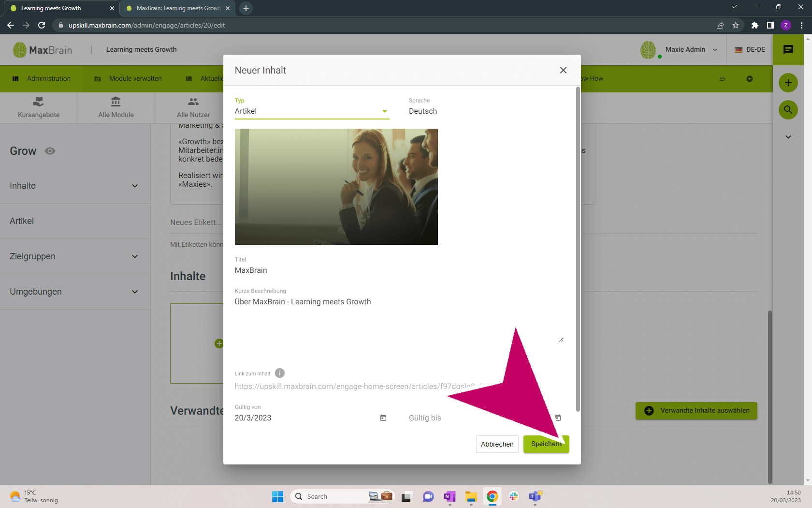Open Chrome profile avatar Z

786,25
